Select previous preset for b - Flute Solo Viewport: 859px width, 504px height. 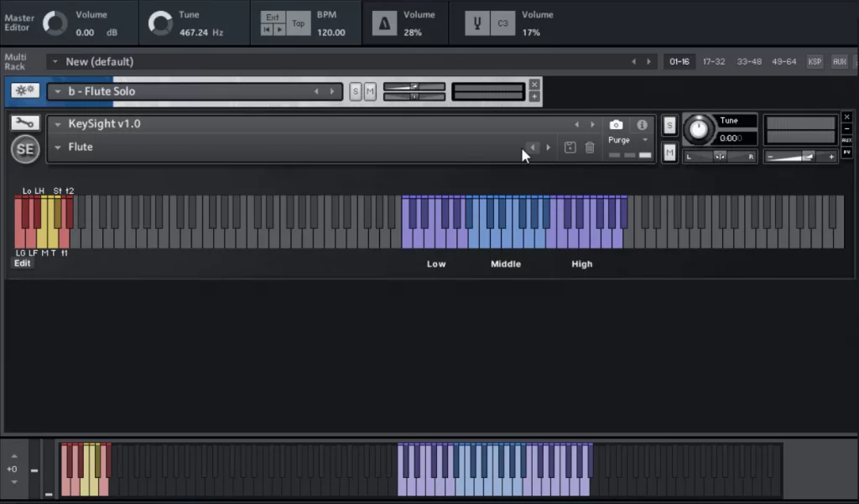click(x=316, y=91)
